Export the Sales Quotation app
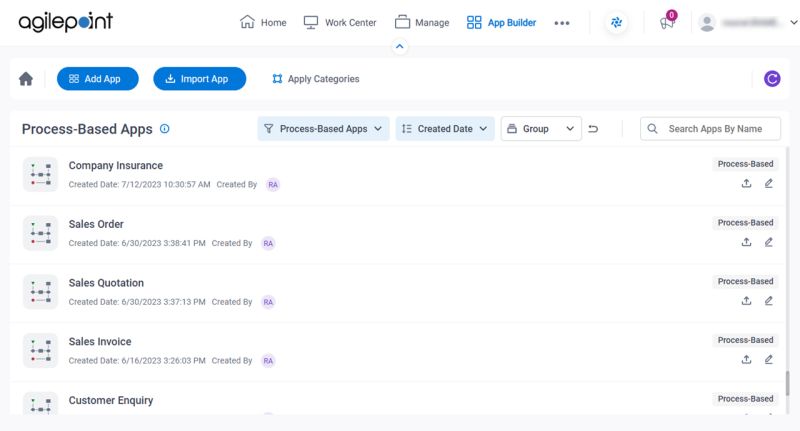This screenshot has width=800, height=431. click(x=746, y=301)
